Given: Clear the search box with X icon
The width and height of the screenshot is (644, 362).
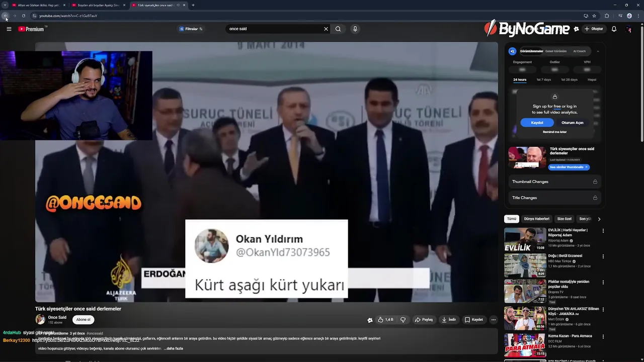Looking at the screenshot, I should click(x=326, y=29).
